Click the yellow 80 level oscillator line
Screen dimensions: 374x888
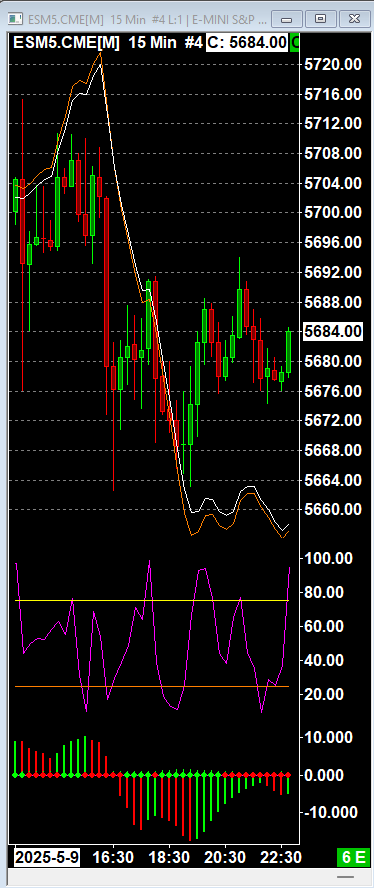point(152,600)
